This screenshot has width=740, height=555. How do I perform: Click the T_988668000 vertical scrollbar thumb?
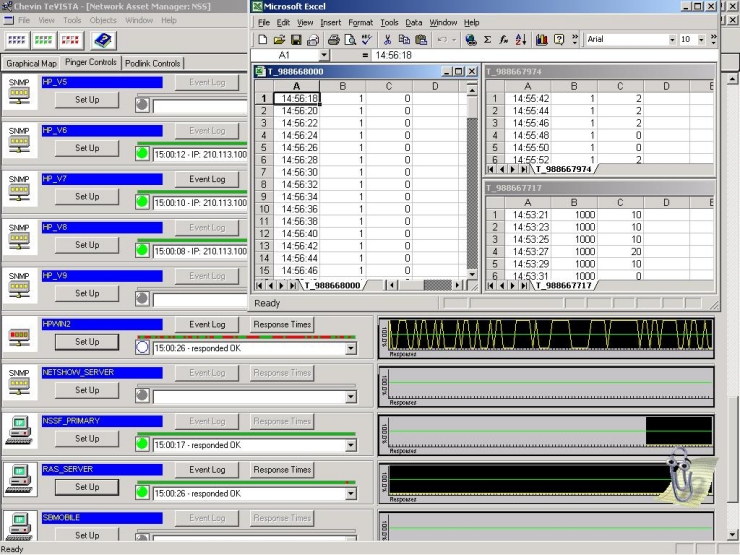pyautogui.click(x=471, y=108)
